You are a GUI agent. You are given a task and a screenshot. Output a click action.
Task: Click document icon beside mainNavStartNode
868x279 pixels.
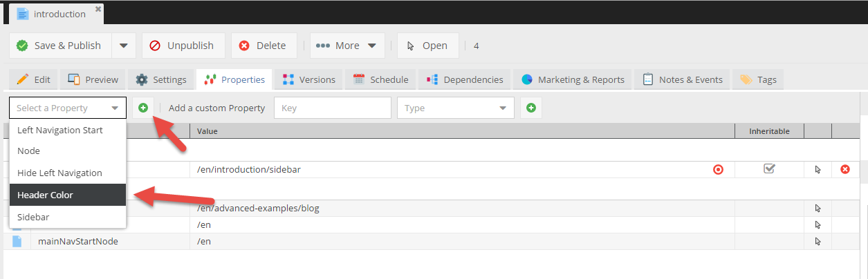[x=17, y=242]
